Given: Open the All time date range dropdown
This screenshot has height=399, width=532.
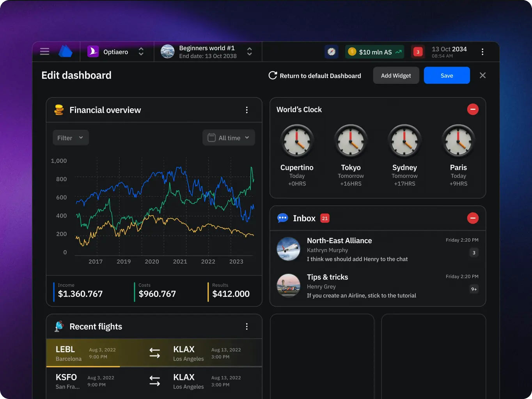Looking at the screenshot, I should click(x=229, y=138).
